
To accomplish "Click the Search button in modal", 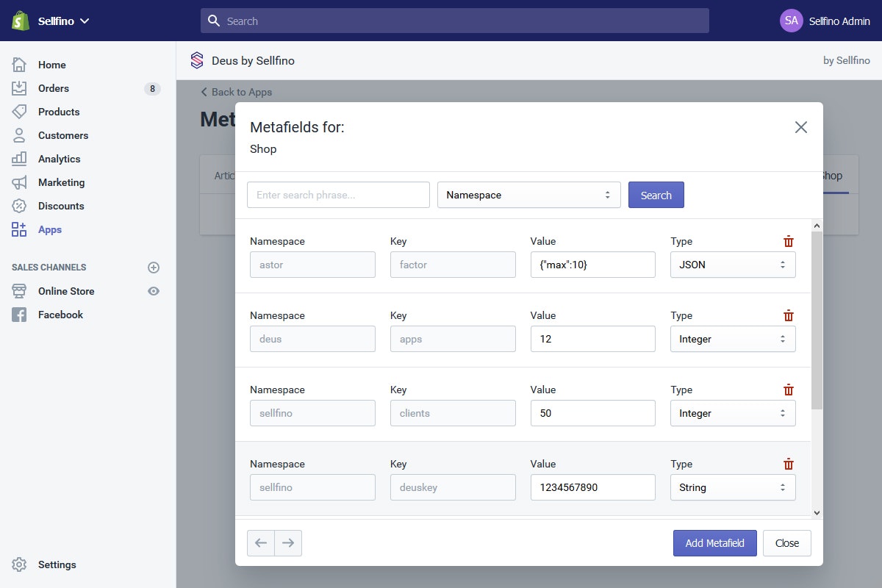I will [x=656, y=195].
